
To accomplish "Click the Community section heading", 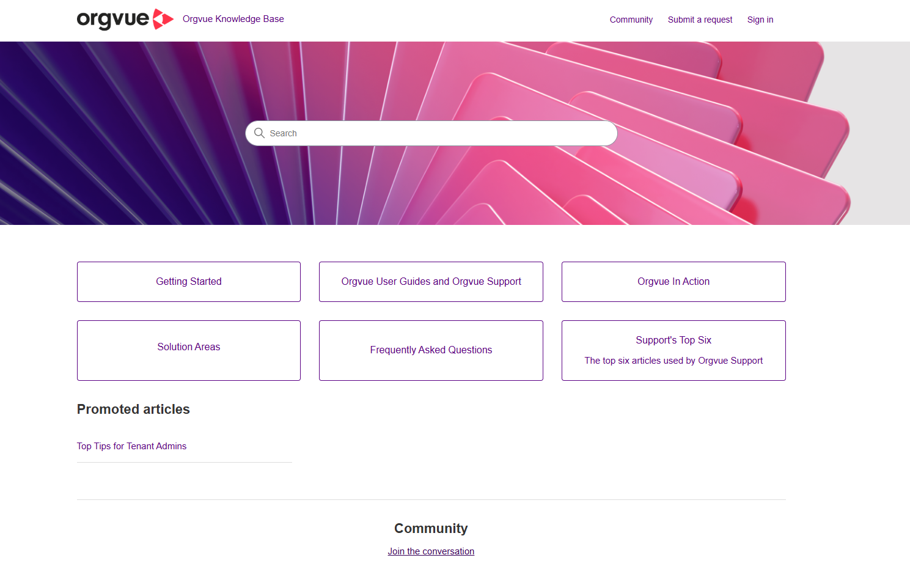I will (x=431, y=529).
